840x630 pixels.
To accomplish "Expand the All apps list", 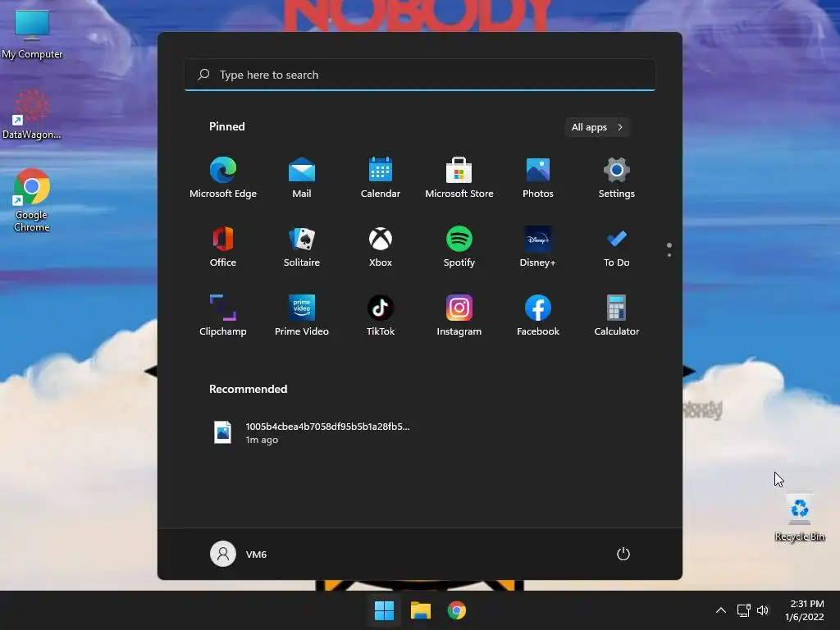I will [597, 127].
